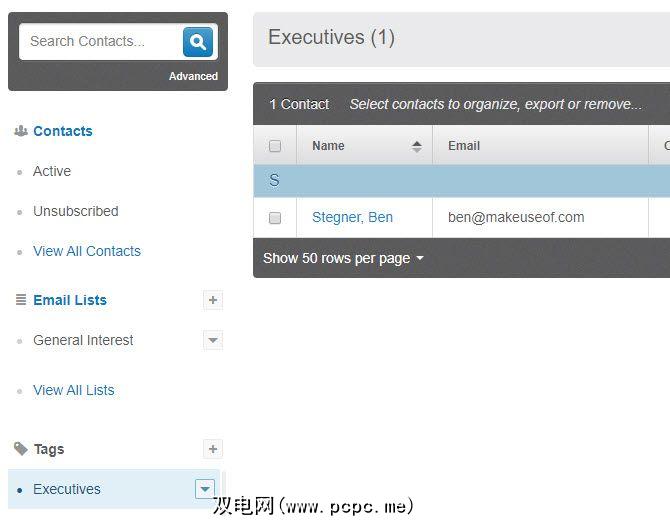
Task: Add a new tag with plus button
Action: coord(212,449)
